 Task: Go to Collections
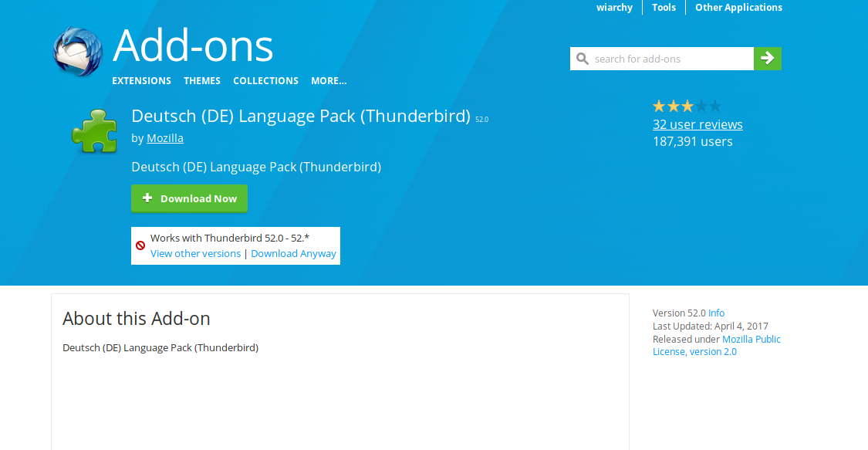click(x=265, y=81)
